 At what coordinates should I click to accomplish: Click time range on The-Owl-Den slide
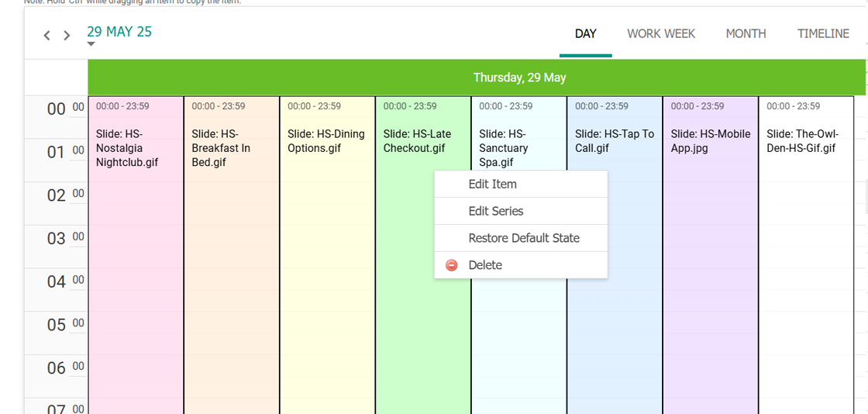tap(794, 106)
